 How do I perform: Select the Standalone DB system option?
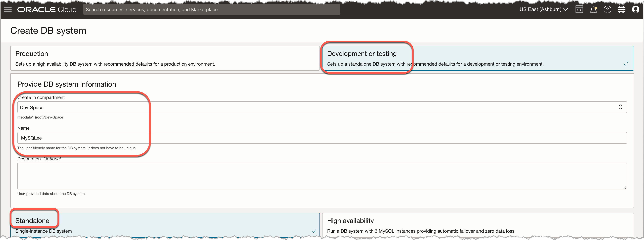coord(165,225)
